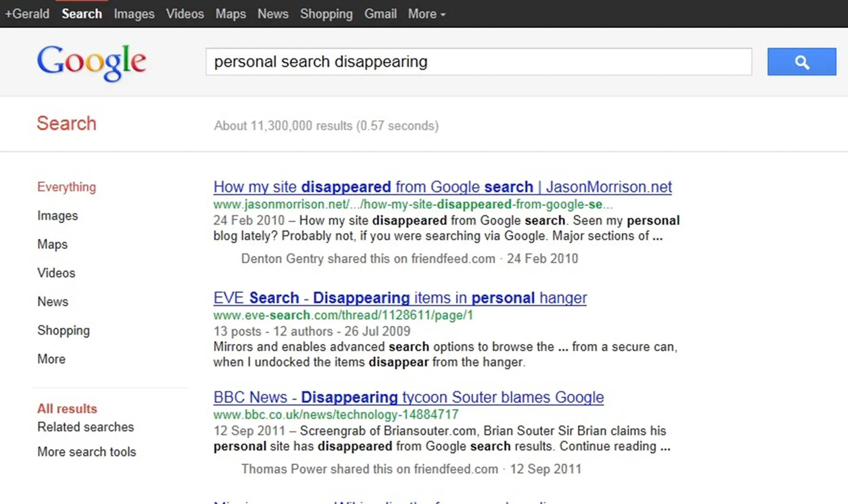This screenshot has height=504, width=848.
Task: Open the EVE Search thread result
Action: coord(399,297)
